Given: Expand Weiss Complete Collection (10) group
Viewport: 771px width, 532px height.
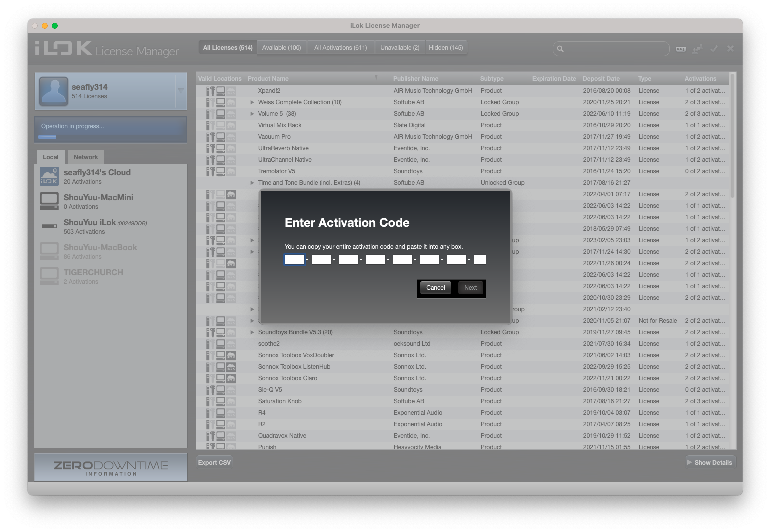Looking at the screenshot, I should (252, 102).
